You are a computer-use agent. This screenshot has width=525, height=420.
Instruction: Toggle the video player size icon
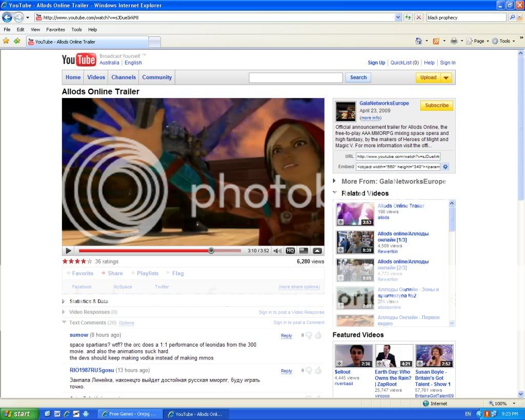point(304,251)
